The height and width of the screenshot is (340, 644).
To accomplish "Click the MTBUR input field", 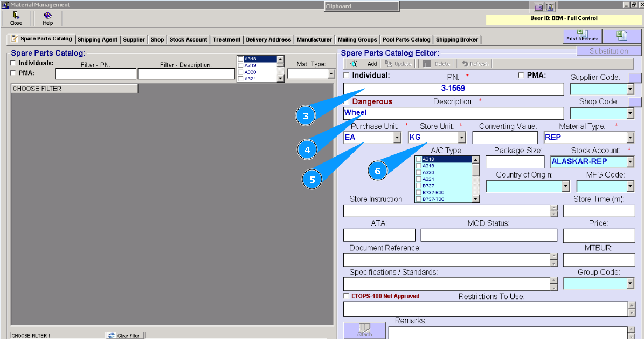I will point(599,260).
